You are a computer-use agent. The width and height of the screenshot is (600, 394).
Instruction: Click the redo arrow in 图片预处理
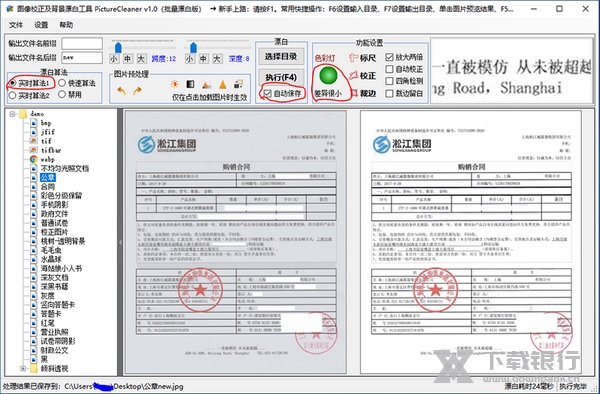tap(137, 91)
